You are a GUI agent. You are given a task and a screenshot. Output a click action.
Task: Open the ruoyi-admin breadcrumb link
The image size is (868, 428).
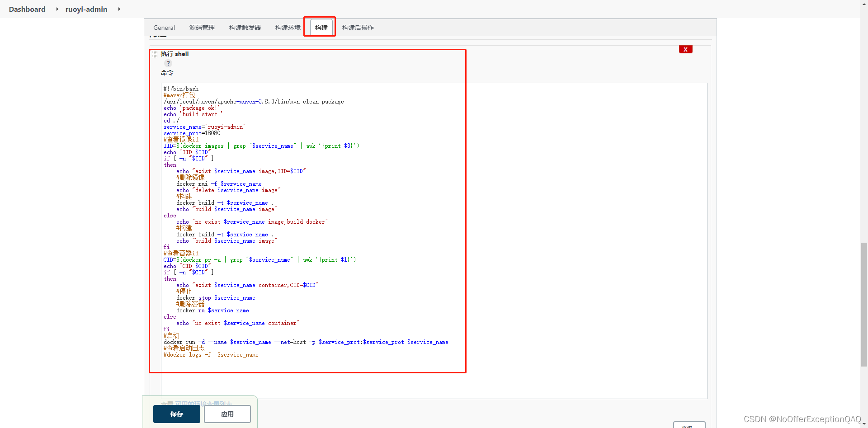click(x=86, y=9)
